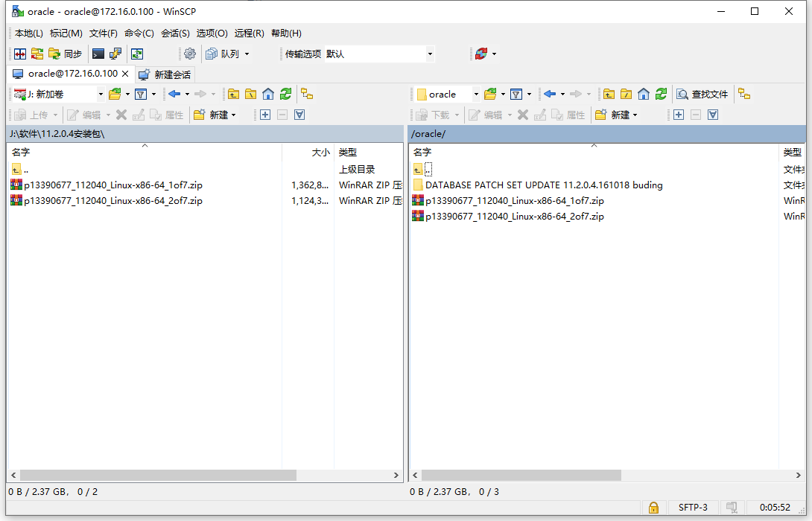The width and height of the screenshot is (812, 521).
Task: Click remote panel select all checkmark icon
Action: 713,115
